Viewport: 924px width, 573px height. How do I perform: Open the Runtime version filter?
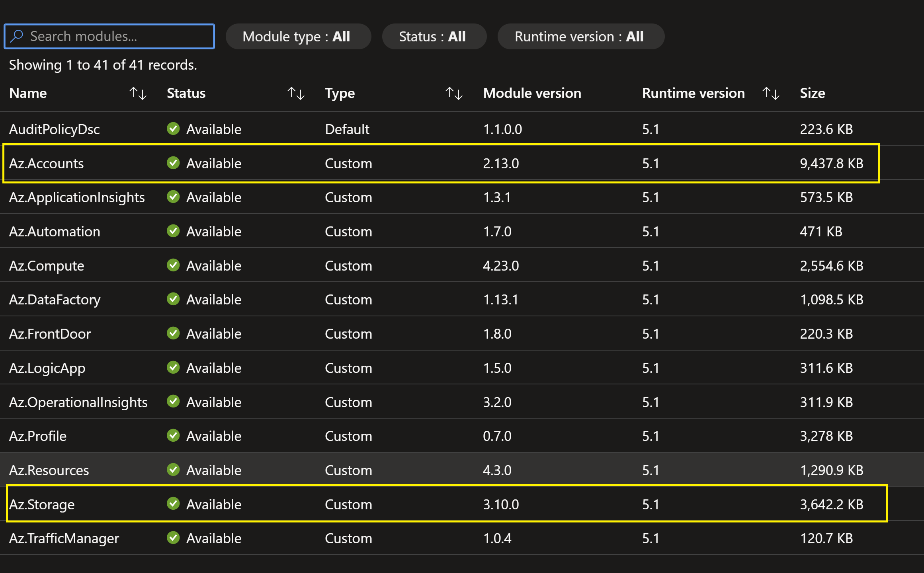pyautogui.click(x=581, y=37)
